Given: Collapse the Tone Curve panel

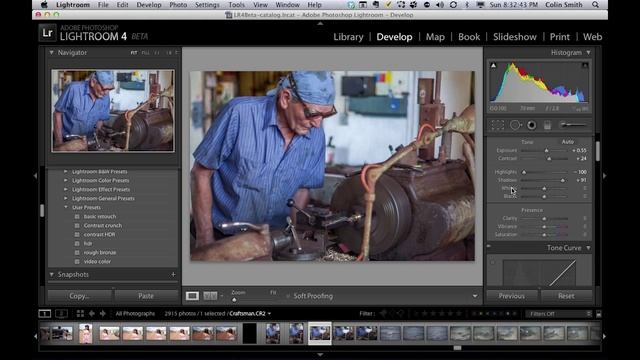Looking at the screenshot, I should pos(588,248).
